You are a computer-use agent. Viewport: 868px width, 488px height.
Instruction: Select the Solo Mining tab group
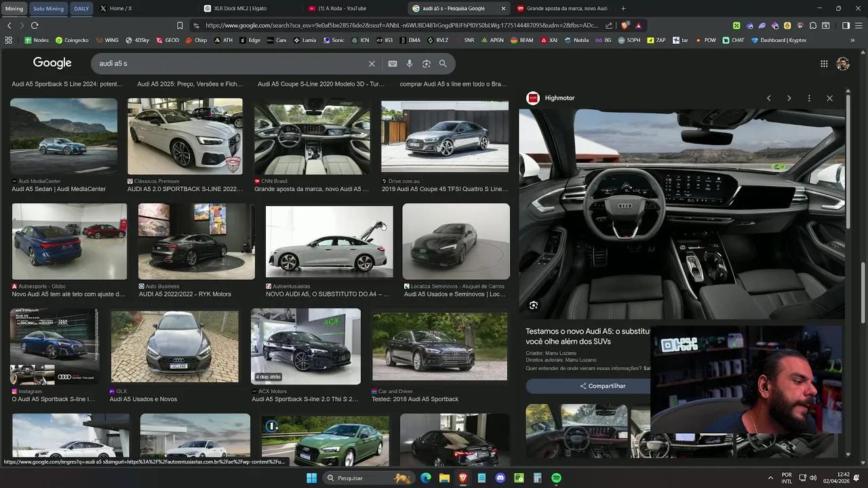click(x=48, y=9)
